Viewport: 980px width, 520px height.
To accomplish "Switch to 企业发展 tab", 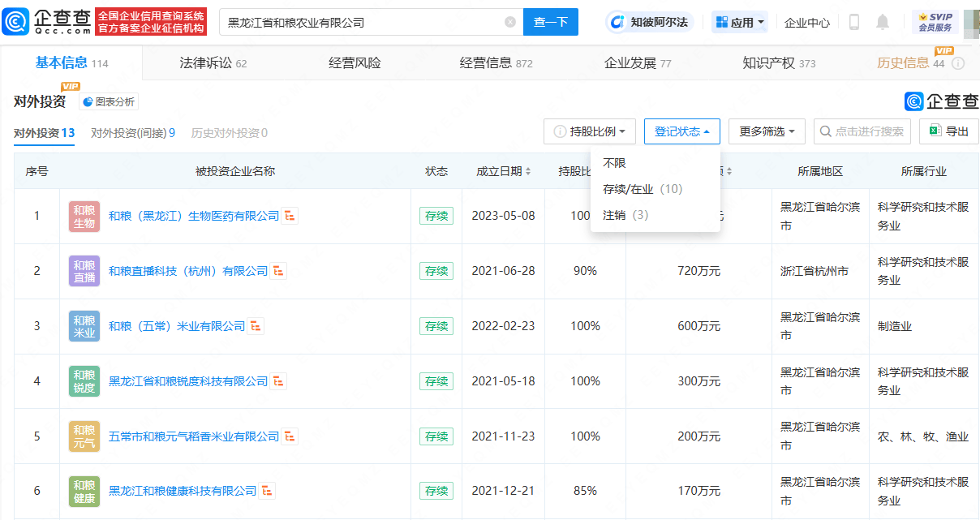I will pyautogui.click(x=638, y=63).
